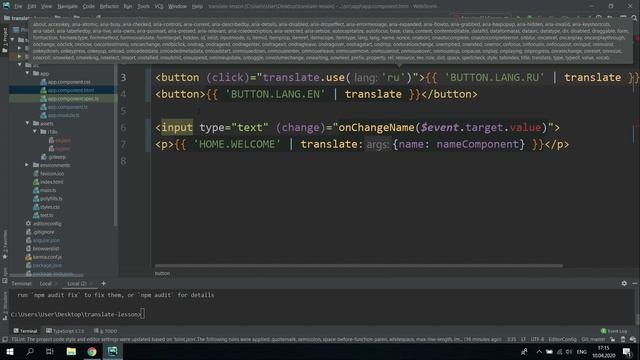Open the Project side tool window tab
The width and height of the screenshot is (640, 360).
5,40
